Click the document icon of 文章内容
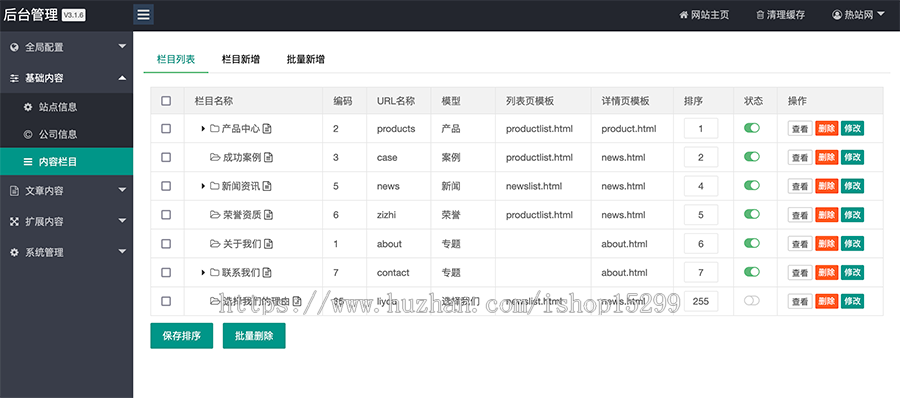900x398 pixels. point(14,191)
